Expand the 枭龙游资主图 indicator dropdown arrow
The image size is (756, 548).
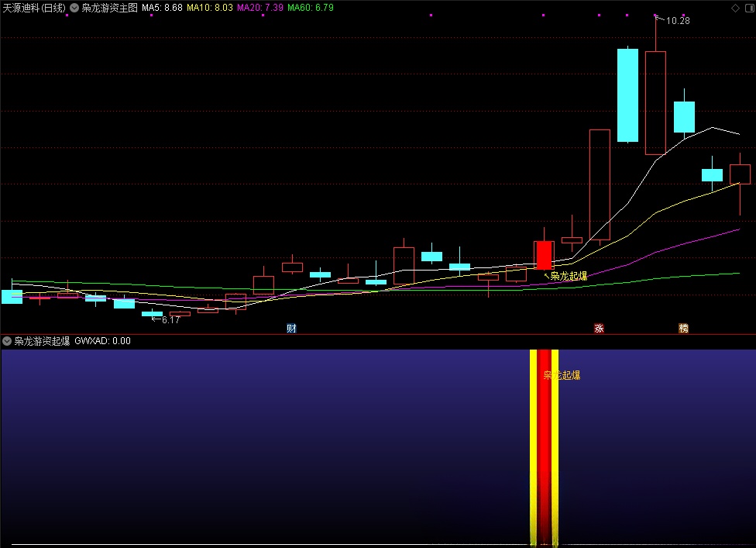point(74,8)
